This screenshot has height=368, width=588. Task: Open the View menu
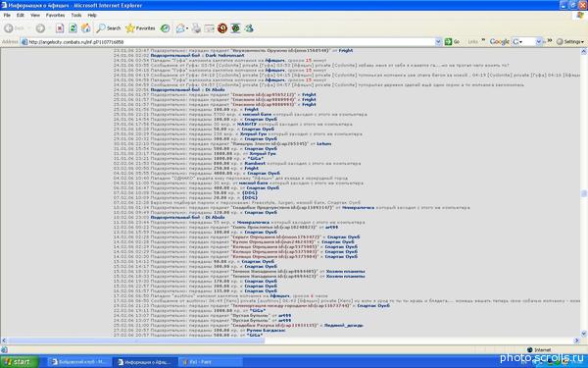click(35, 16)
